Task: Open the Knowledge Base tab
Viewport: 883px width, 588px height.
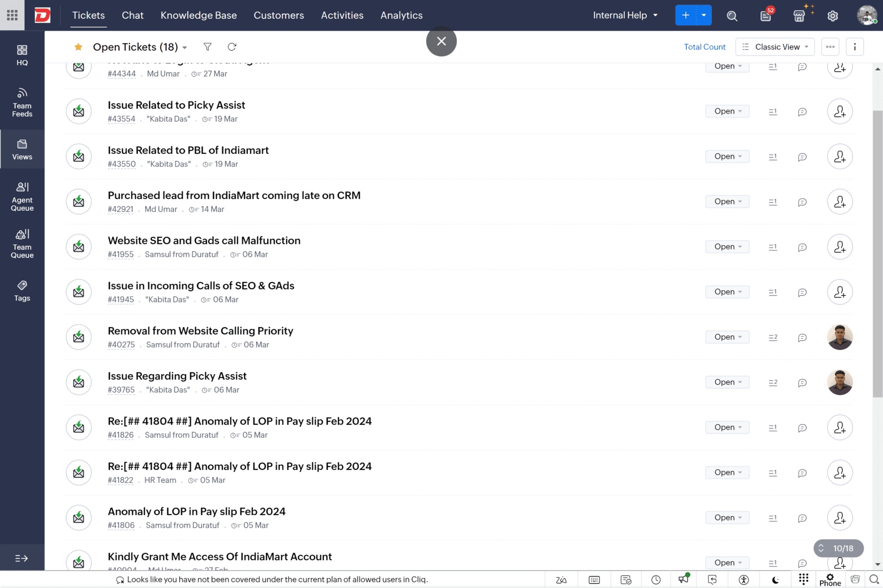Action: (x=199, y=15)
